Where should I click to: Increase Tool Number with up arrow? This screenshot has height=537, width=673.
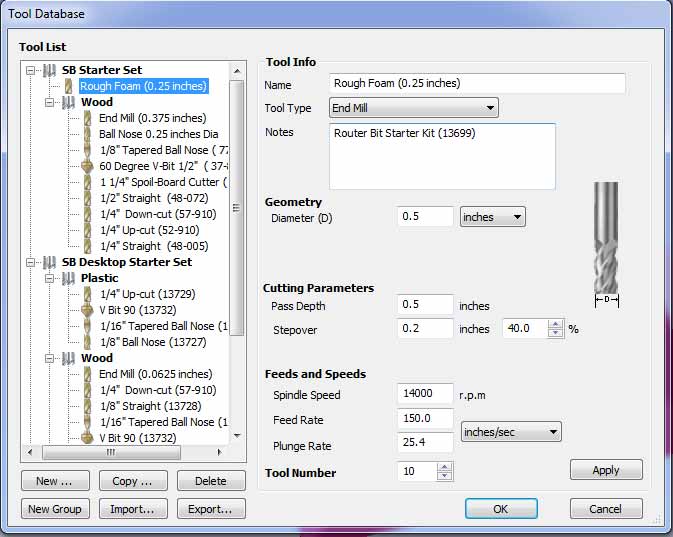[x=445, y=467]
